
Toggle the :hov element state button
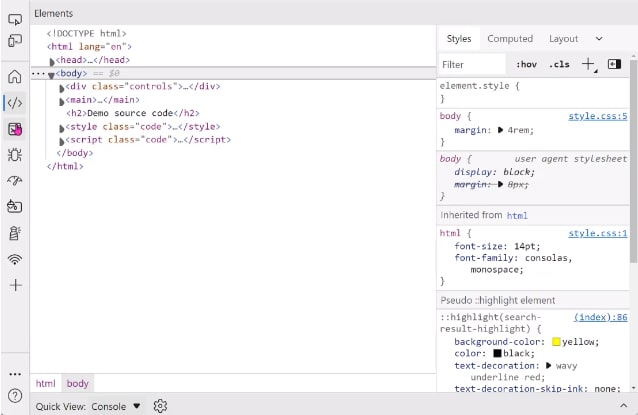click(527, 64)
